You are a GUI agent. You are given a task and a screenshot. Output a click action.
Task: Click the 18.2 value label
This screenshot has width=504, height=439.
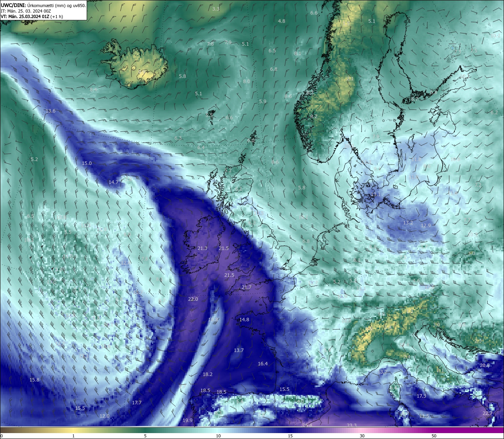tap(208, 374)
